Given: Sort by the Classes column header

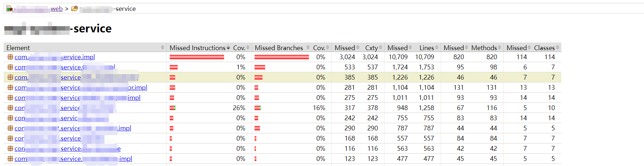Looking at the screenshot, I should tap(546, 48).
